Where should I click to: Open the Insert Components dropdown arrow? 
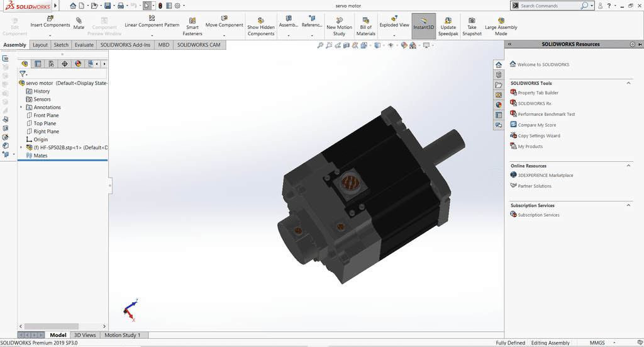pyautogui.click(x=50, y=35)
